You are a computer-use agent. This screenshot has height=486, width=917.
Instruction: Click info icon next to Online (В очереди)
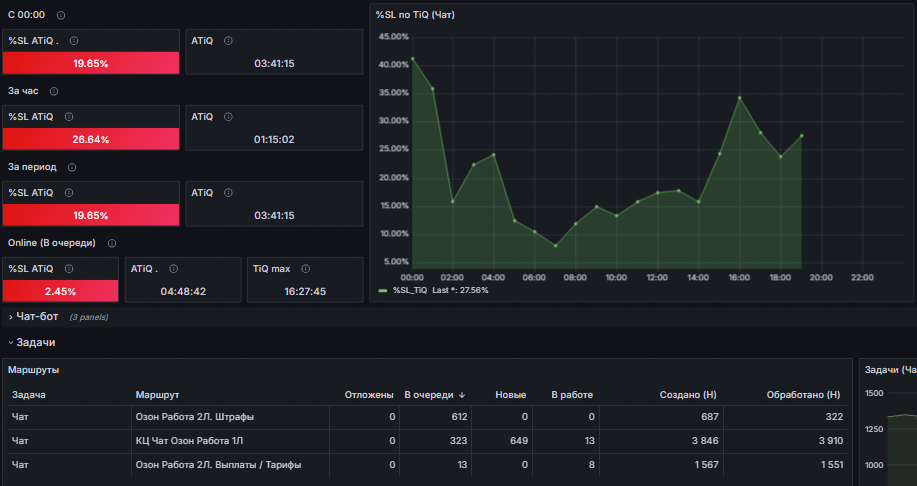pos(112,243)
